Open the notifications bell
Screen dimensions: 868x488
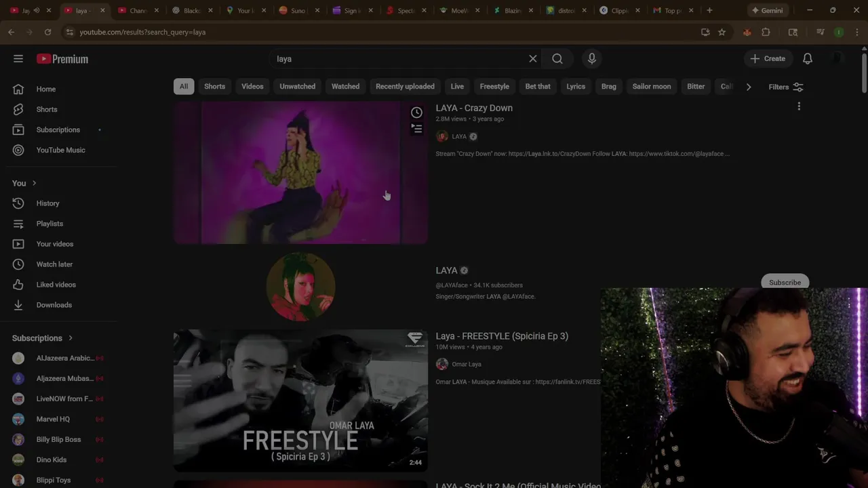pos(808,59)
